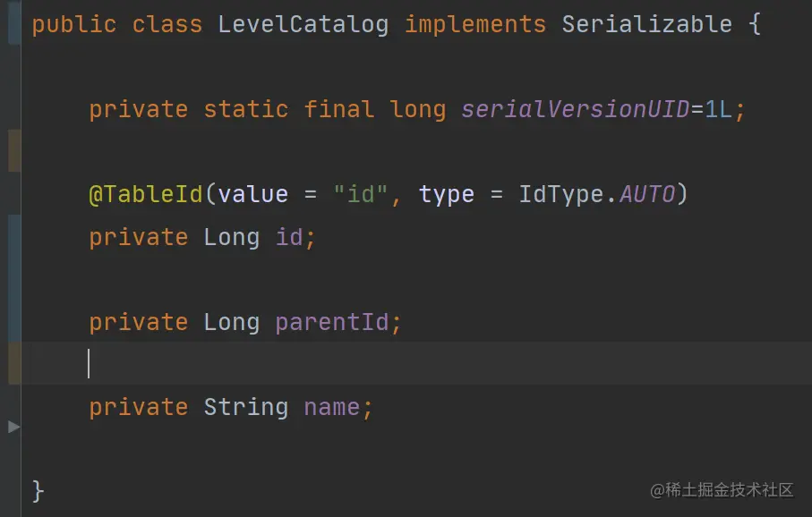The image size is (812, 517).
Task: Click the parentId field name
Action: (331, 322)
